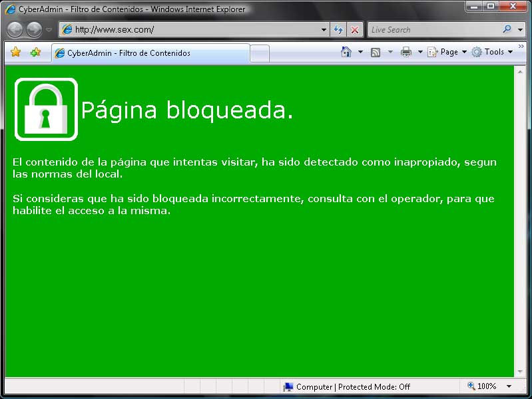Expand the Home button dropdown arrow
Screen dimensions: 532x399
coord(360,53)
